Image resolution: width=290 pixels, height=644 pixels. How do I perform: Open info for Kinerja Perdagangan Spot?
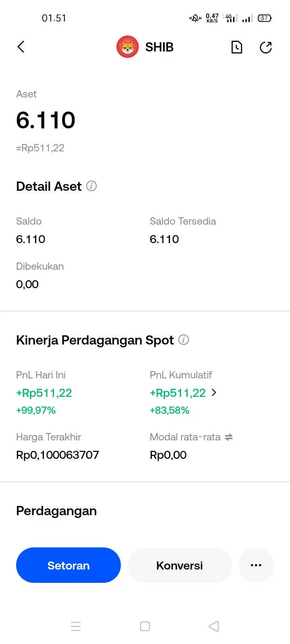(184, 340)
